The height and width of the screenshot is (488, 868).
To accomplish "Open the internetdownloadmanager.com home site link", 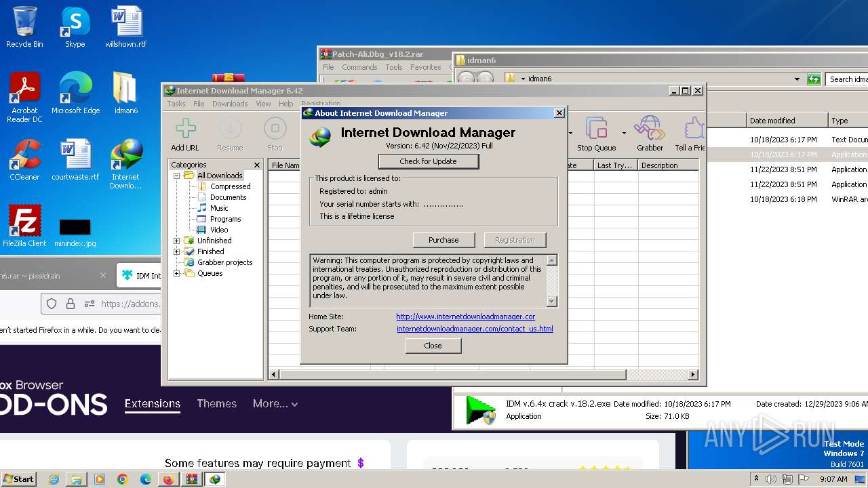I will [x=466, y=317].
